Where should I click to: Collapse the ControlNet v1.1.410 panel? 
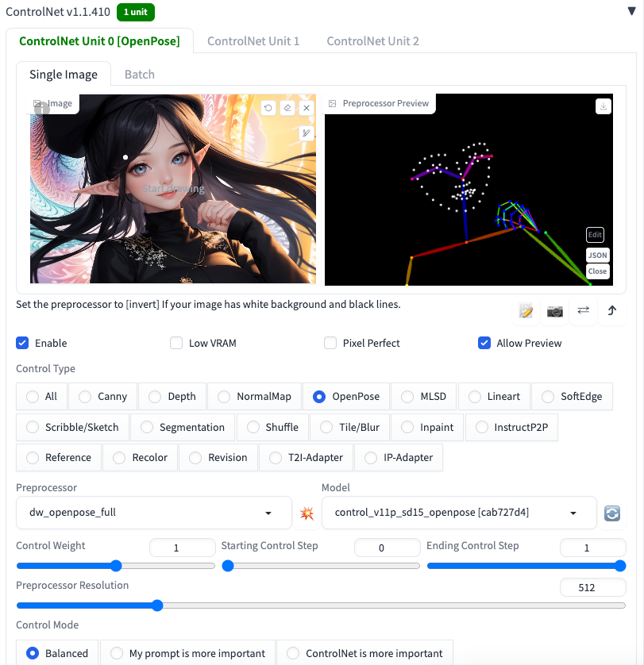coord(631,12)
